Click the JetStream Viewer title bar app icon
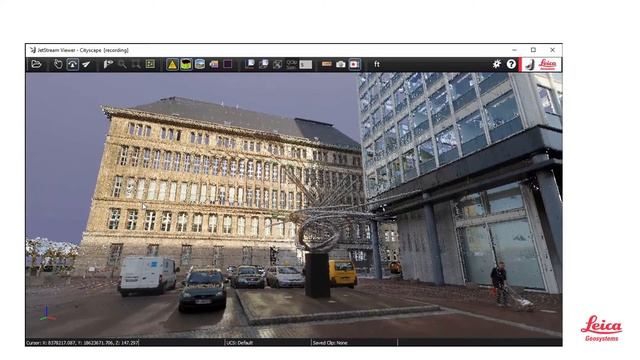Screen dimensions: 640x360 pyautogui.click(x=33, y=50)
